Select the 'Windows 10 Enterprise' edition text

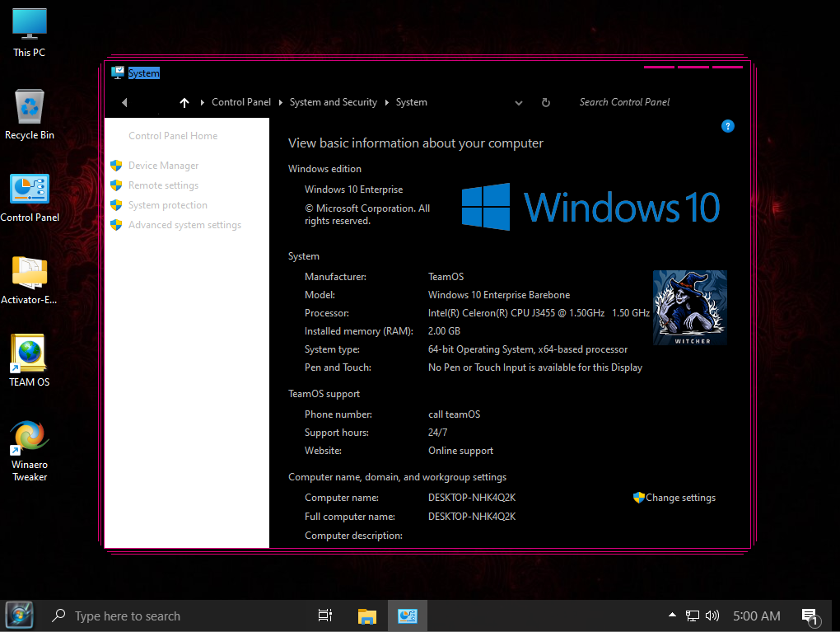(353, 190)
